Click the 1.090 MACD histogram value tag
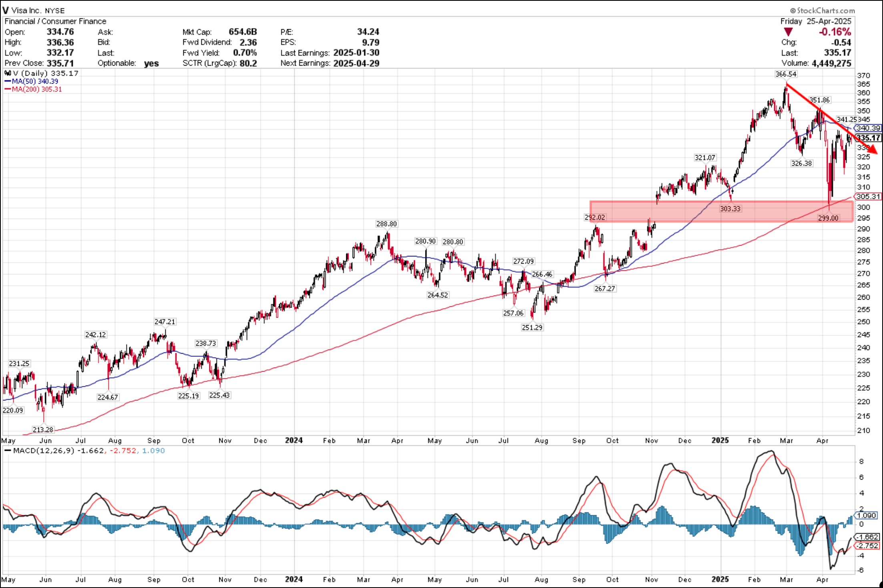Viewport: 883px width, 588px height. pyautogui.click(x=866, y=516)
